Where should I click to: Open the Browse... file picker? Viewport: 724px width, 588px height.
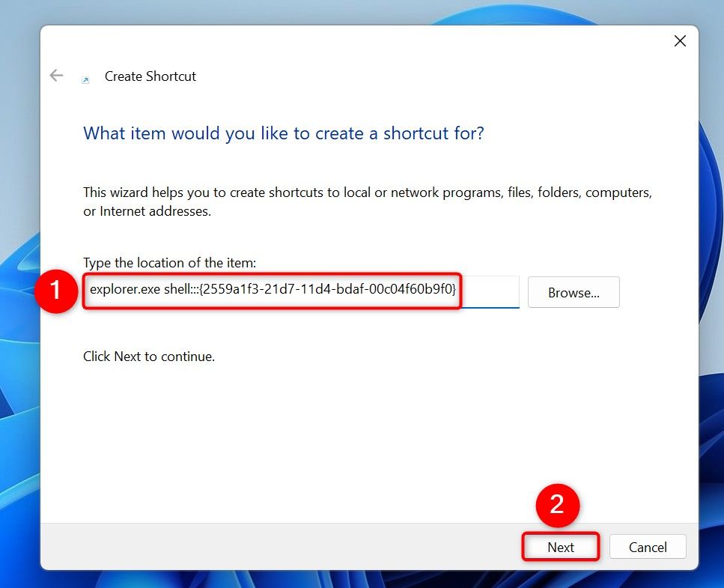click(x=573, y=292)
